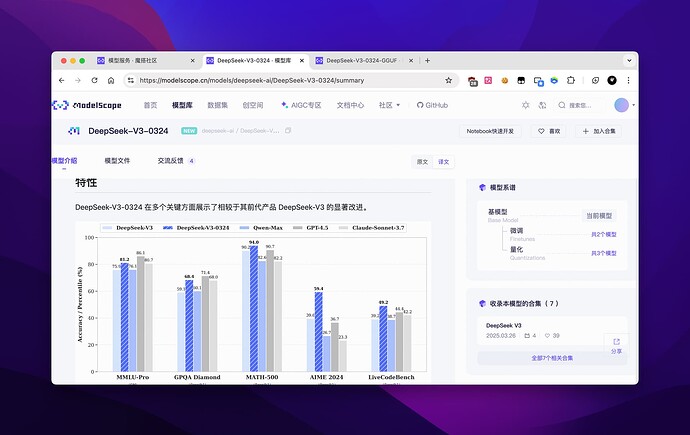Open 文档中心 in the top navigation
690x435 pixels.
[x=350, y=105]
